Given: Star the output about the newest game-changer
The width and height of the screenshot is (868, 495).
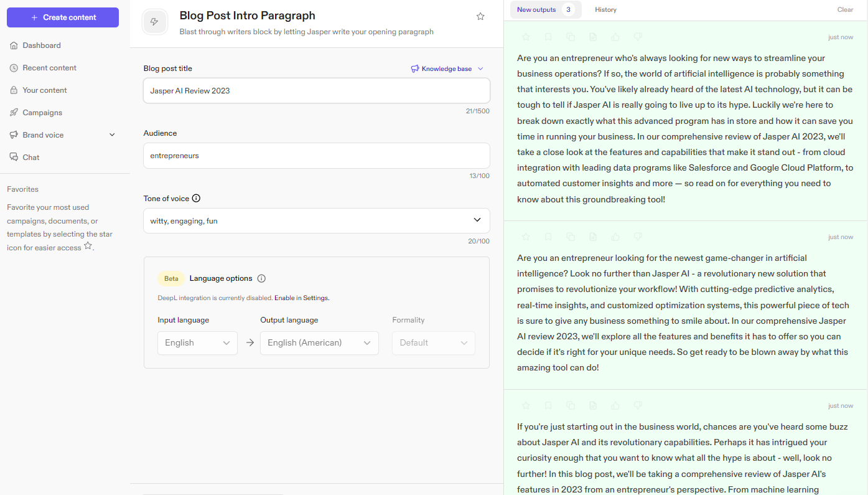Looking at the screenshot, I should point(526,237).
